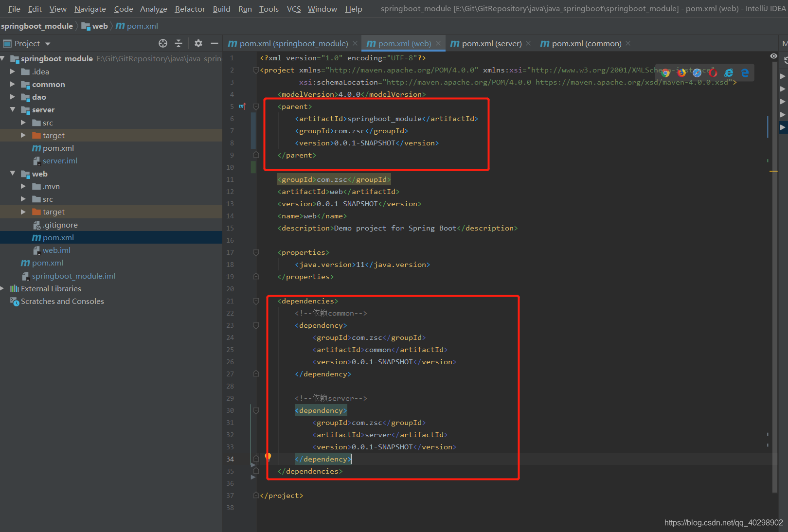Expand the .idea folder
Screen dimensions: 788x532
tap(13, 71)
